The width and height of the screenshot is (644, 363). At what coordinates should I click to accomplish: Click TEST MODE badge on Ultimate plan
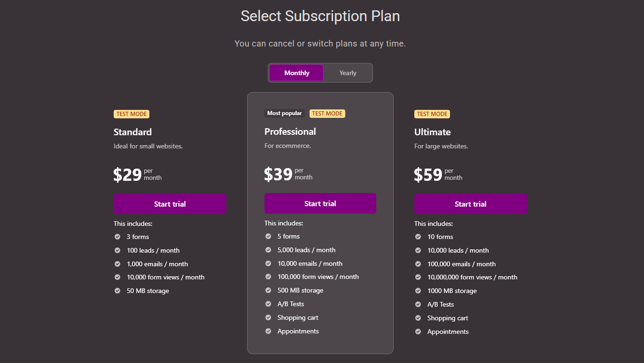(x=432, y=114)
